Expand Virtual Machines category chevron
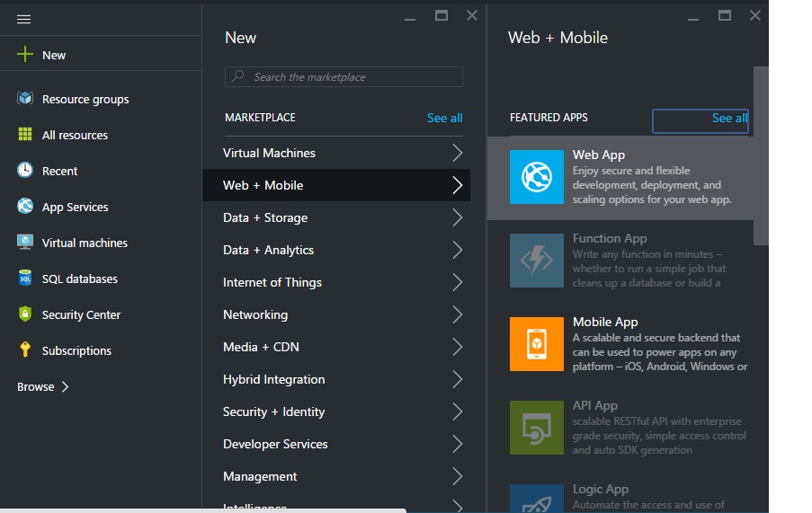The image size is (812, 513). click(x=457, y=153)
